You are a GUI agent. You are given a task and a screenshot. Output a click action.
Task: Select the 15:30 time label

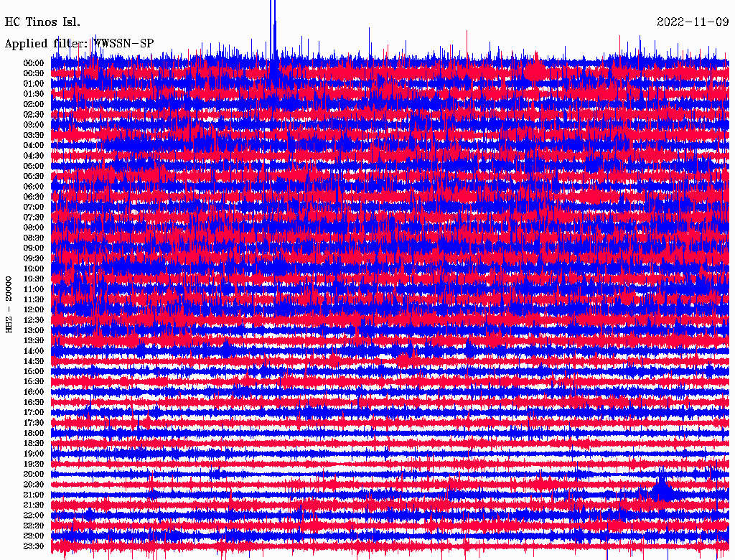click(34, 382)
